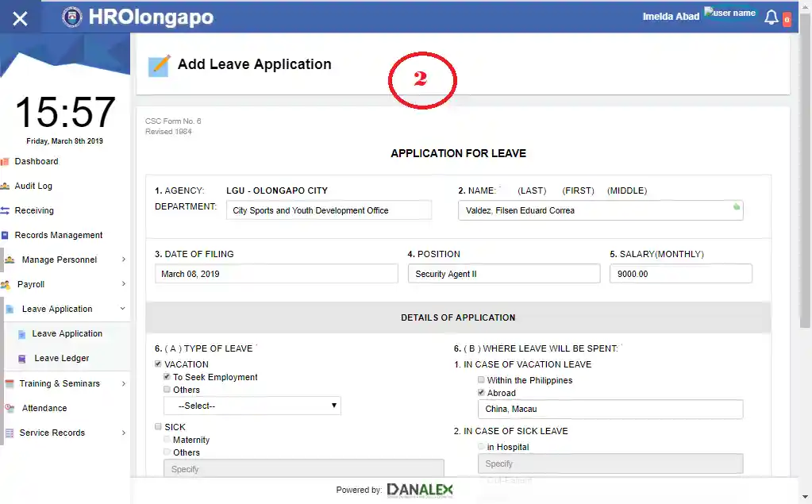Expand Manage Personnel submenu chevron
Image resolution: width=812 pixels, height=504 pixels.
[x=124, y=259]
